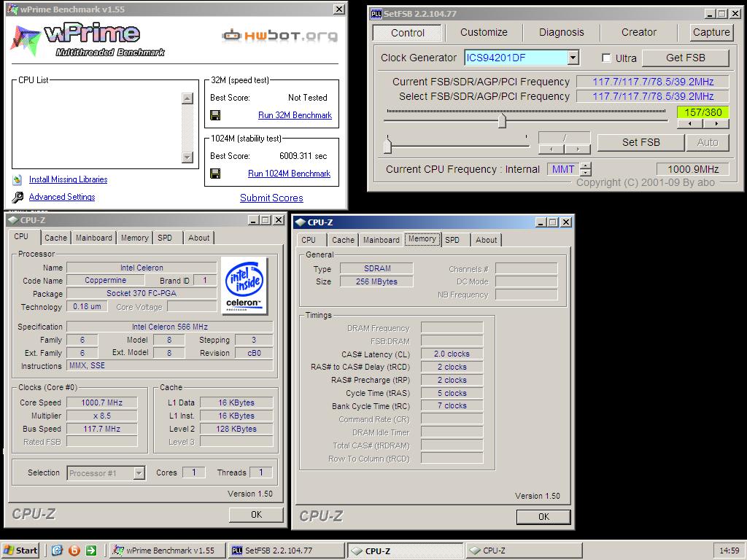Click the Core Speed value 1000.7 MHz
This screenshot has width=747, height=560.
point(102,402)
